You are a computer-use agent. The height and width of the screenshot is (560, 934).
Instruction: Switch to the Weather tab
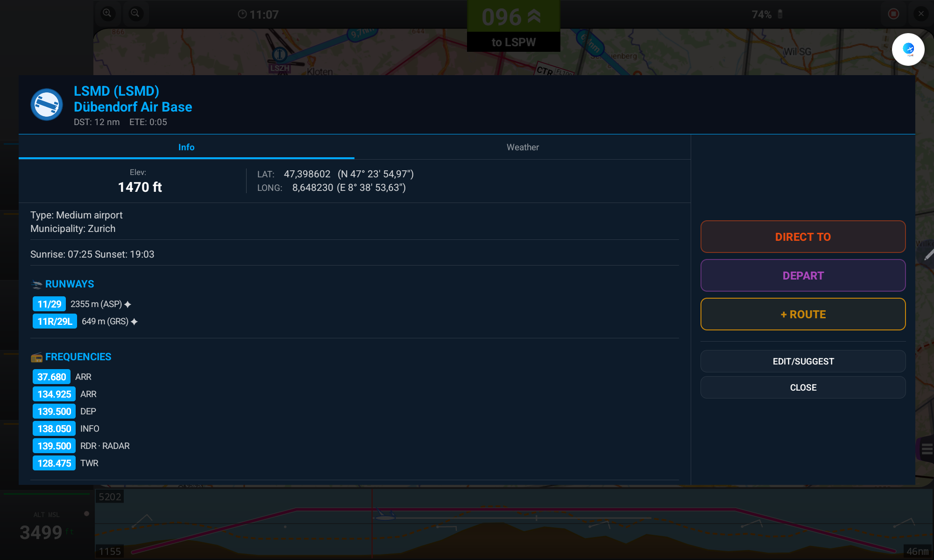(523, 147)
